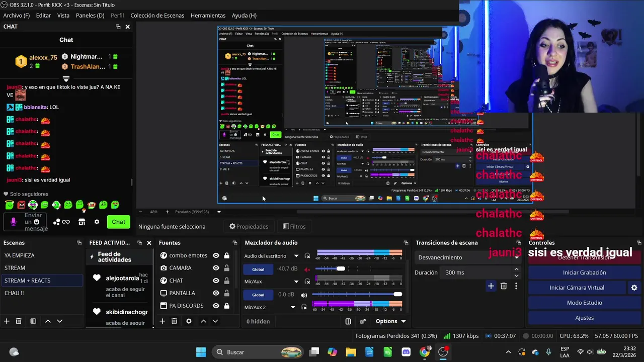The height and width of the screenshot is (362, 644).
Task: Open preview scaling dropdown arrow
Action: click(x=219, y=212)
